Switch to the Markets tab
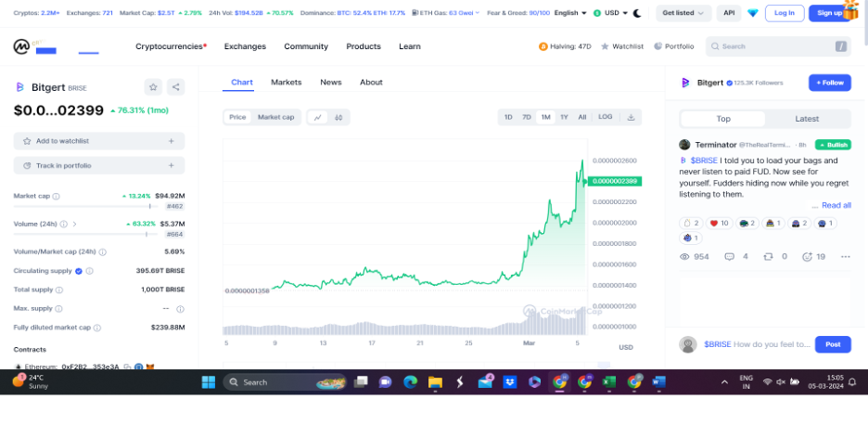Screen dimensions: 868x425 (286, 83)
